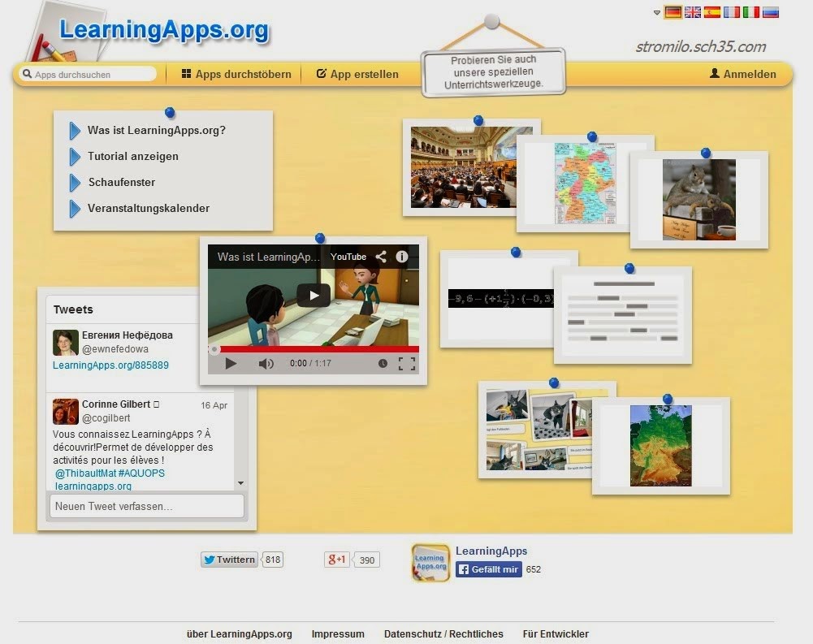Click the video progress bar
The image size is (813, 644).
314,349
